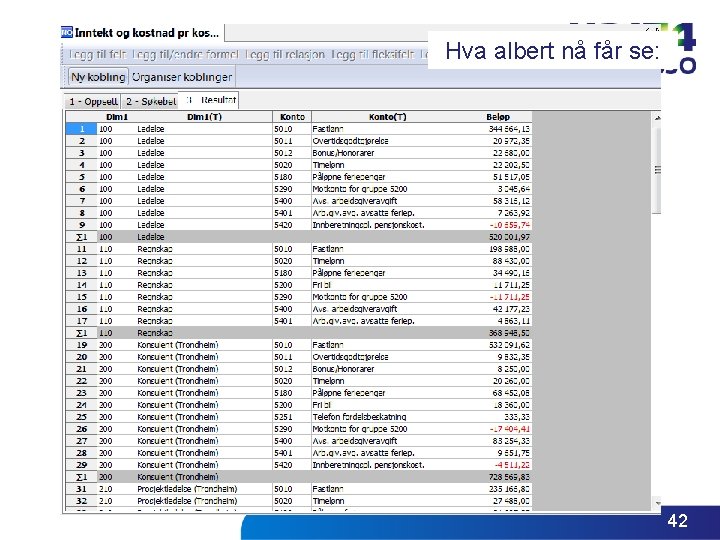Sort by the Konto column header
Screen dimensions: 720x540
click(292, 117)
